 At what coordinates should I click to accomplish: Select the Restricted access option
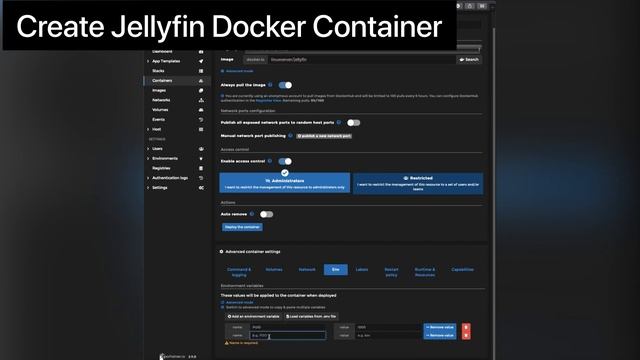click(x=418, y=183)
